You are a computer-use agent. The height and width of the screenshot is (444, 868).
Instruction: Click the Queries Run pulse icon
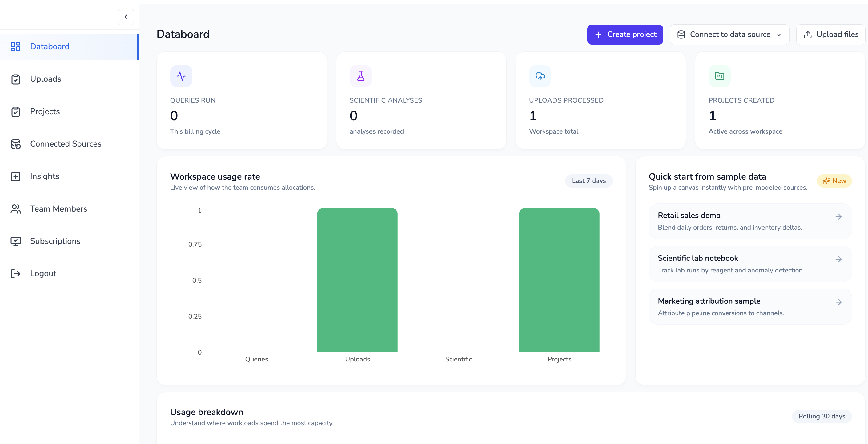point(181,76)
